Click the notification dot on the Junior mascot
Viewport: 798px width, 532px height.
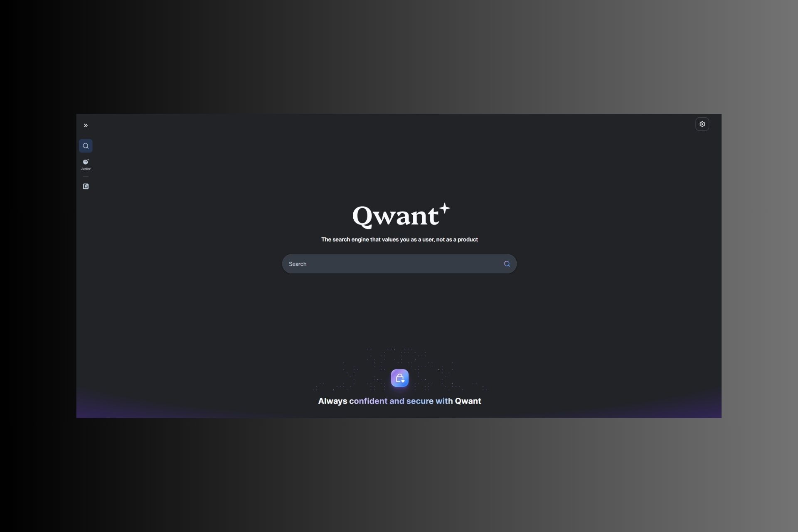tap(87, 160)
